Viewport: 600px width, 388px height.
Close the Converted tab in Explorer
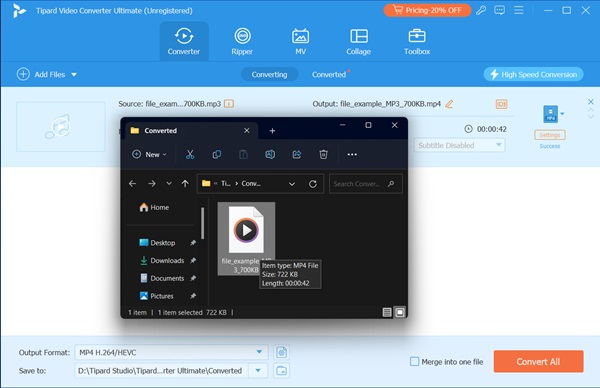point(247,130)
